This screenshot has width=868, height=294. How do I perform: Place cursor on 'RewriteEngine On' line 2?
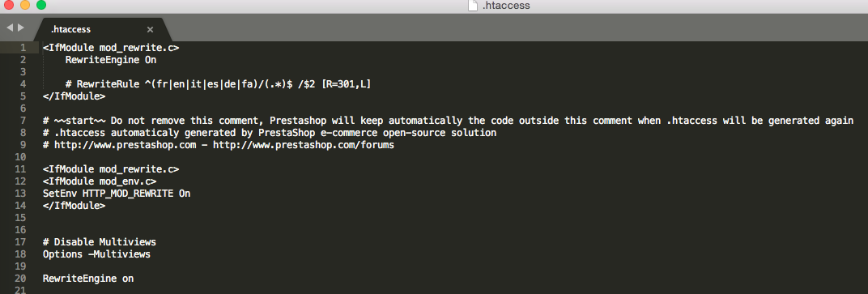pos(111,60)
